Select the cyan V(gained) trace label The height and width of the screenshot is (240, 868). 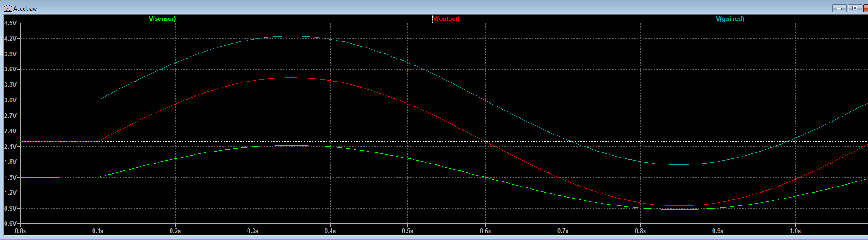pyautogui.click(x=730, y=19)
